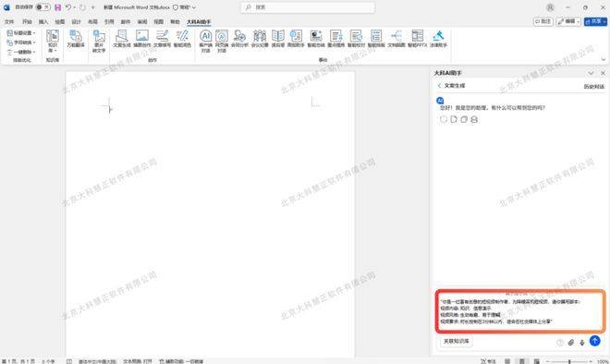Screen dimensions: 610x364
Task: Click the 文档脑图 mind map icon
Action: point(396,39)
